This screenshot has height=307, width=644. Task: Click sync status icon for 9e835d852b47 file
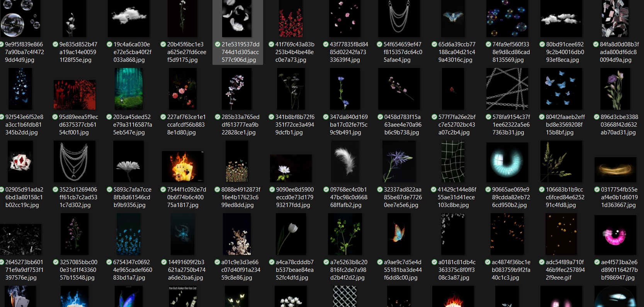(56, 44)
